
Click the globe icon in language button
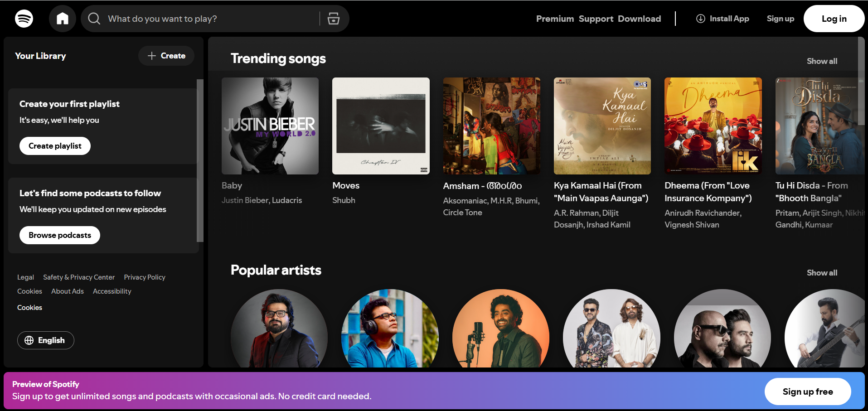[29, 340]
